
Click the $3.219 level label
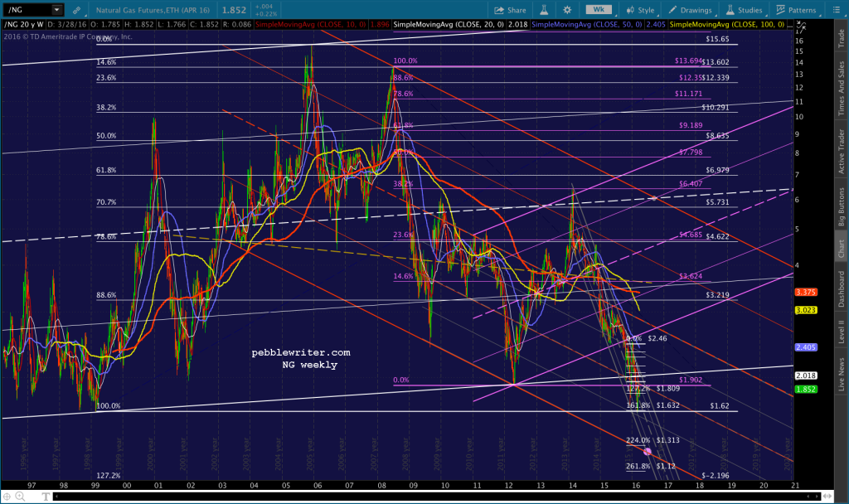(717, 295)
